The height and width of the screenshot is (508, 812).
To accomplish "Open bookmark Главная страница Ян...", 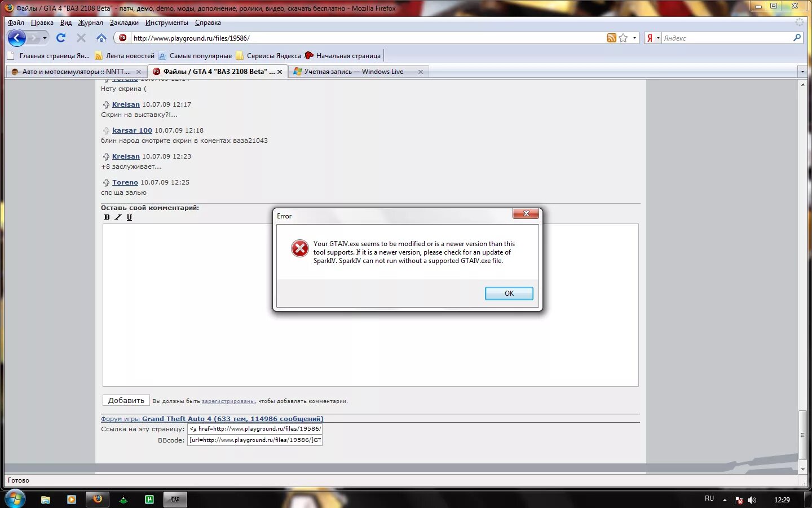I will [x=48, y=56].
